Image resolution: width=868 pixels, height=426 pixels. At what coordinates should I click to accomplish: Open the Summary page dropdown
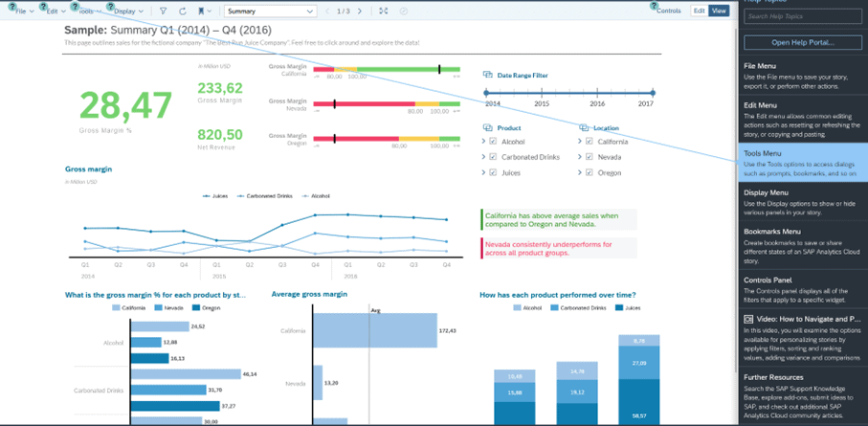tap(270, 11)
